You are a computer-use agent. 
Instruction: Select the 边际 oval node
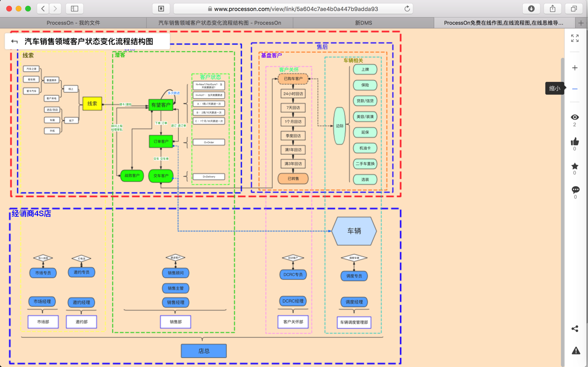tap(340, 126)
